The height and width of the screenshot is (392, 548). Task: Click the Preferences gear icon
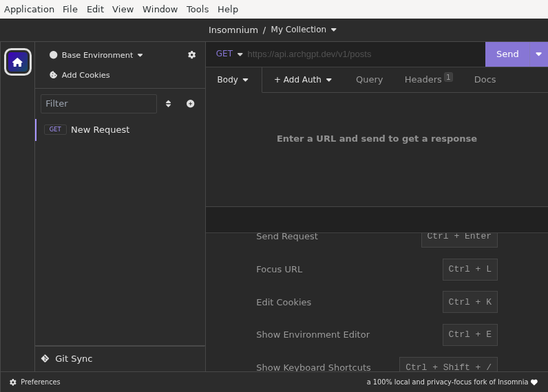pos(13,382)
